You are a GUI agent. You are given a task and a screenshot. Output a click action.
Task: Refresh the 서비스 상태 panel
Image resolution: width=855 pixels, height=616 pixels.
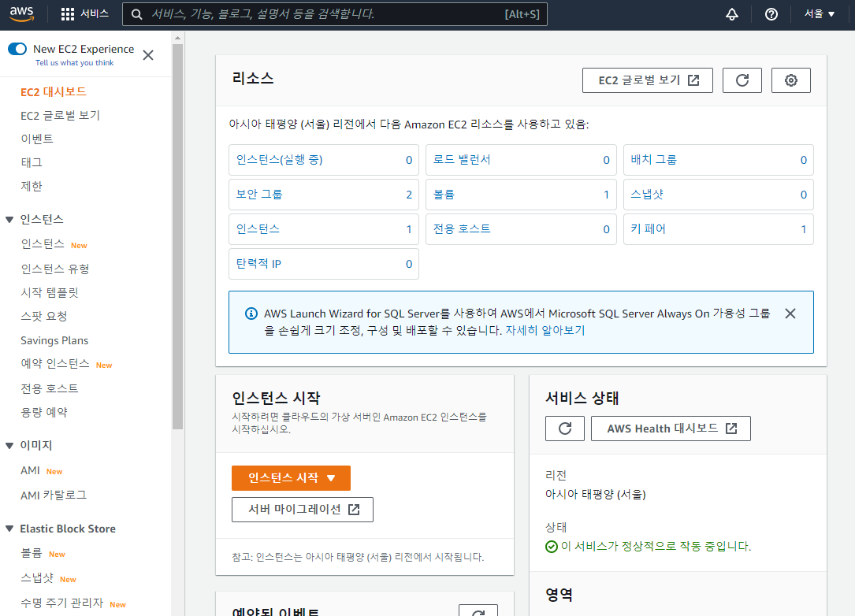(x=565, y=429)
